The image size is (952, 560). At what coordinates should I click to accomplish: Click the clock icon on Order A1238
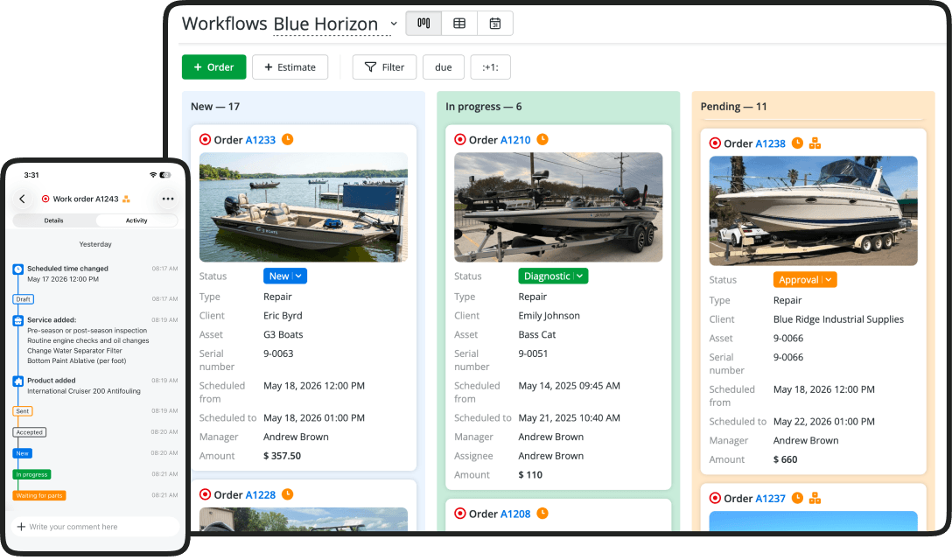pos(798,143)
